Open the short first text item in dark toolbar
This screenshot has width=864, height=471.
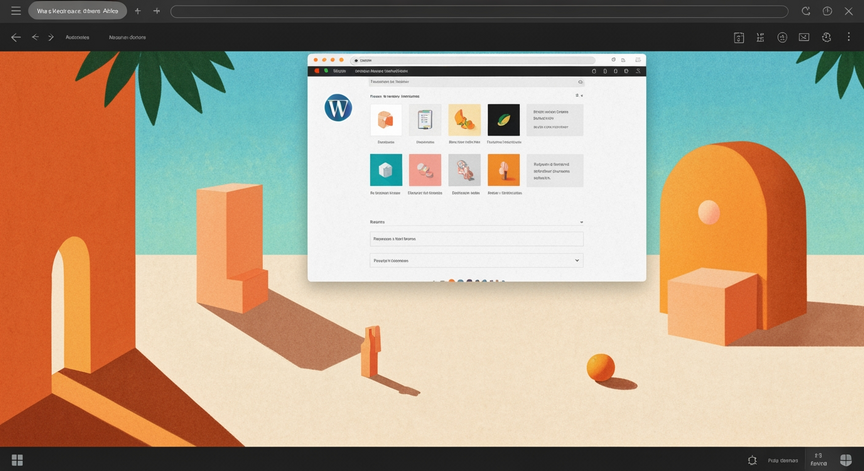pos(339,71)
